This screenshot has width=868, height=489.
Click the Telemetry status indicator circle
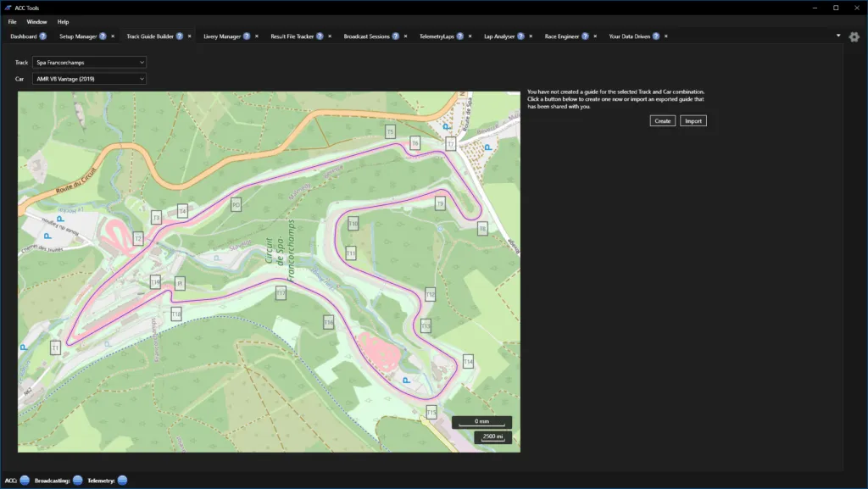point(122,481)
